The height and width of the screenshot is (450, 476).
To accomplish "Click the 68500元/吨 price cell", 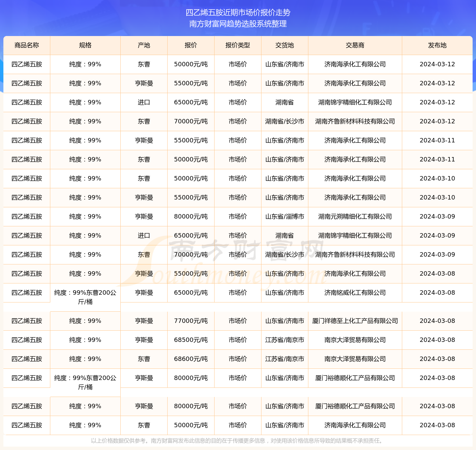I will tap(191, 340).
